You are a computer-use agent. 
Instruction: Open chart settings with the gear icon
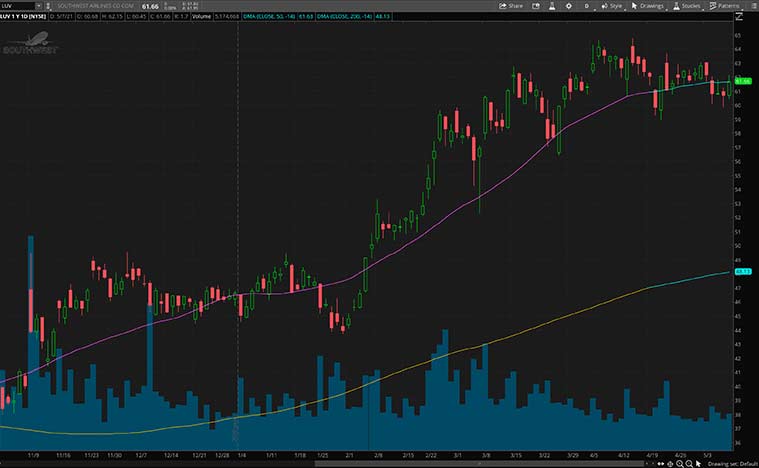568,6
